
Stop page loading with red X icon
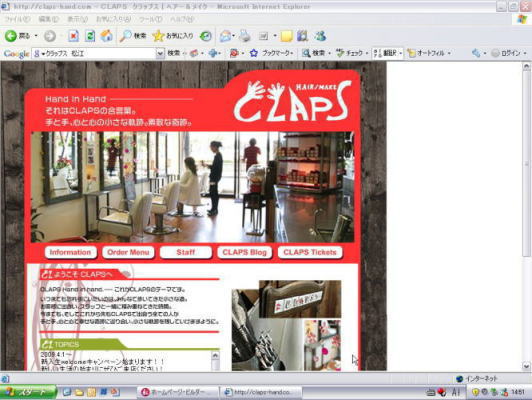[73, 36]
